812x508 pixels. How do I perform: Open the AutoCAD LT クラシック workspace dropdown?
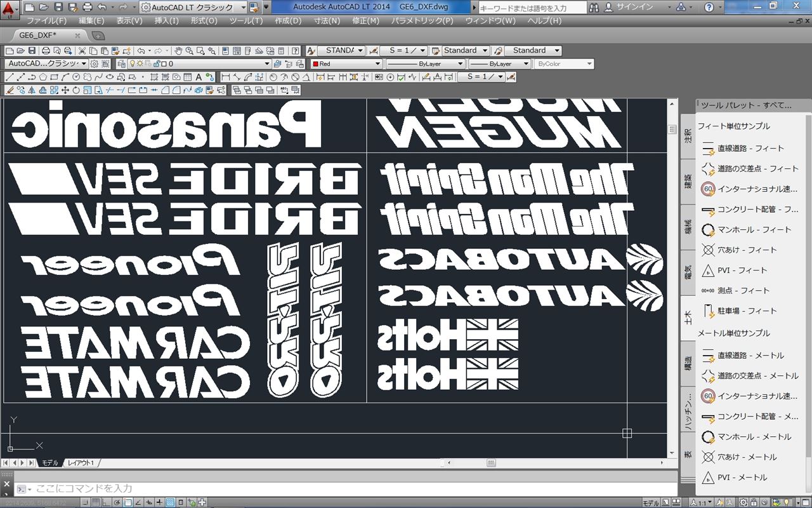point(193,8)
